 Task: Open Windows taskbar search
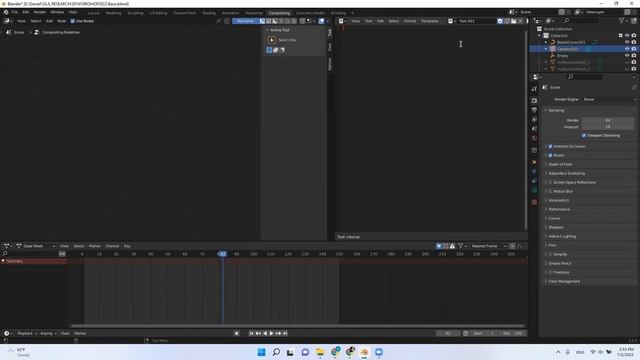click(276, 352)
